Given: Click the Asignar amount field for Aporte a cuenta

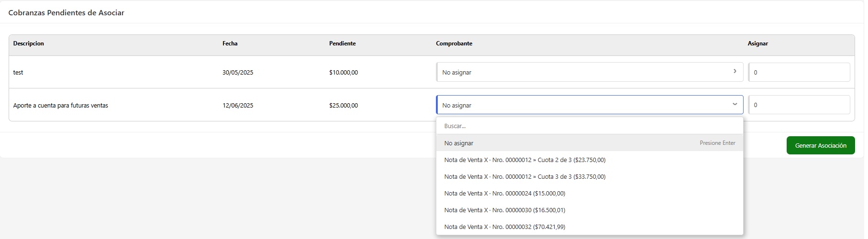Looking at the screenshot, I should coord(799,105).
